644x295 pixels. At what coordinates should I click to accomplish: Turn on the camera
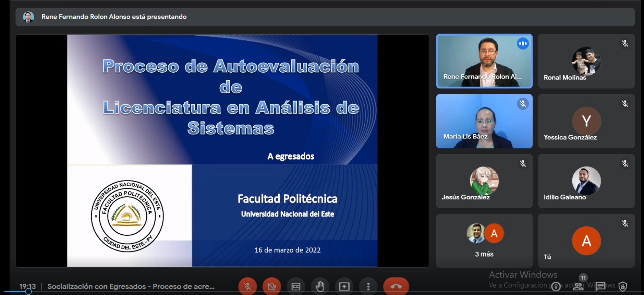coord(272,286)
